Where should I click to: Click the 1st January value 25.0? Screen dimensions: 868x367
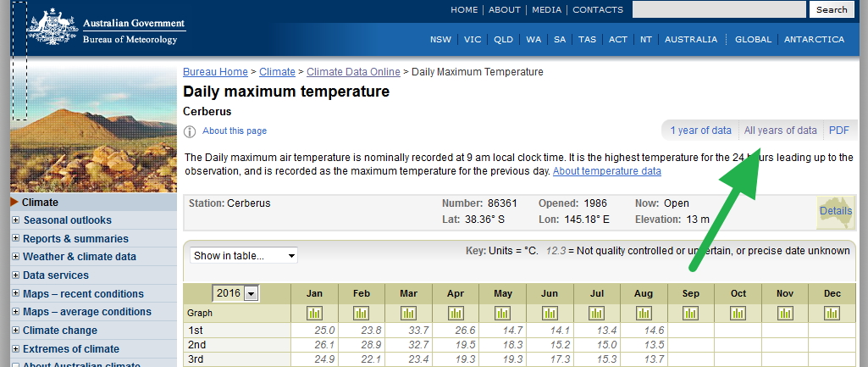[x=324, y=331]
